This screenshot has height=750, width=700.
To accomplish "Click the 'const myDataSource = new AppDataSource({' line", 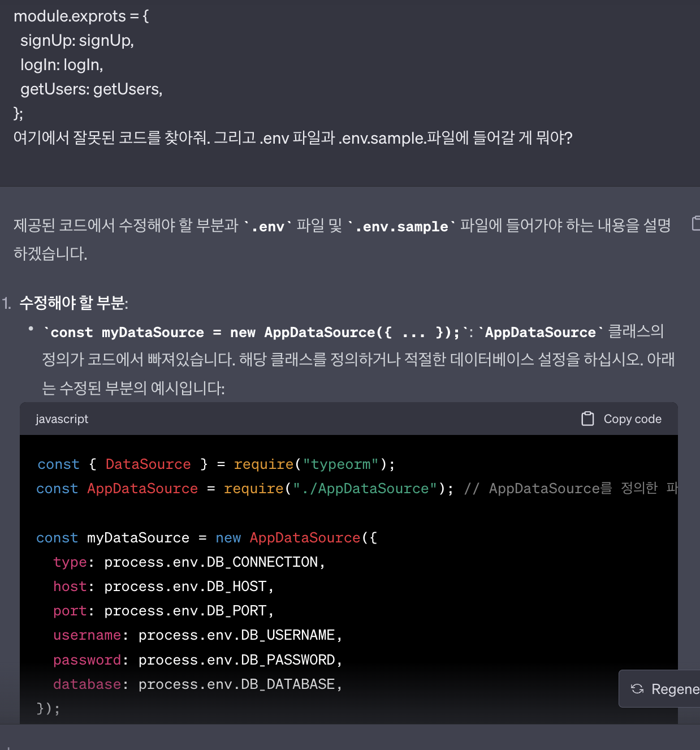I will pyautogui.click(x=206, y=538).
